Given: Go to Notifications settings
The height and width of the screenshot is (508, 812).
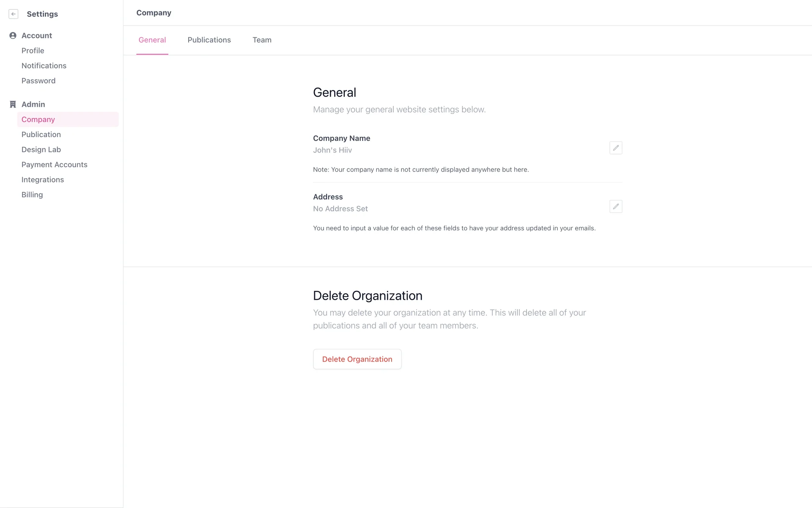Looking at the screenshot, I should [x=44, y=66].
